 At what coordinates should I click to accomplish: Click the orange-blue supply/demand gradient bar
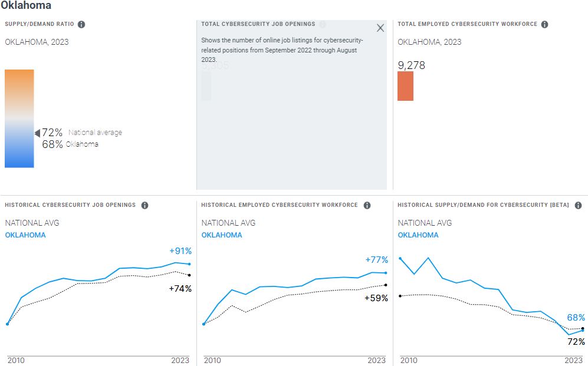(19, 118)
